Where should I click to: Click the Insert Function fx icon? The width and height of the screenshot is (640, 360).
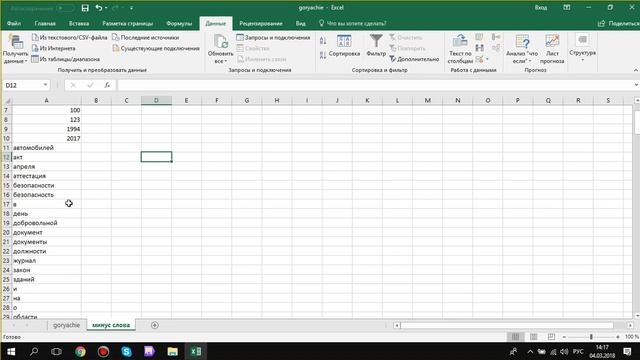pyautogui.click(x=107, y=85)
